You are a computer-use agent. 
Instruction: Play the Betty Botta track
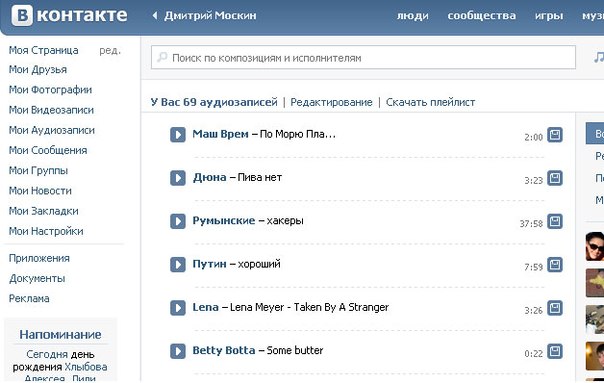coord(178,351)
